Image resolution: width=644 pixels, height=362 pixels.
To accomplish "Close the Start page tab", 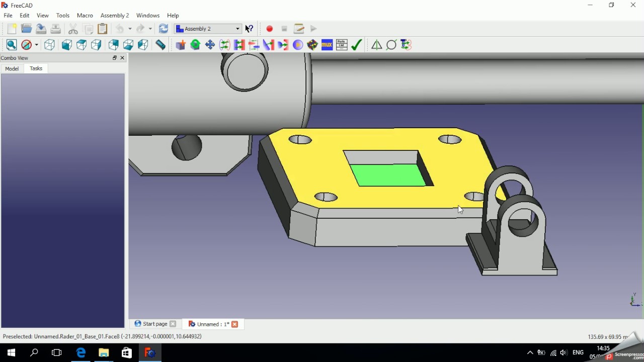I will coord(173,324).
